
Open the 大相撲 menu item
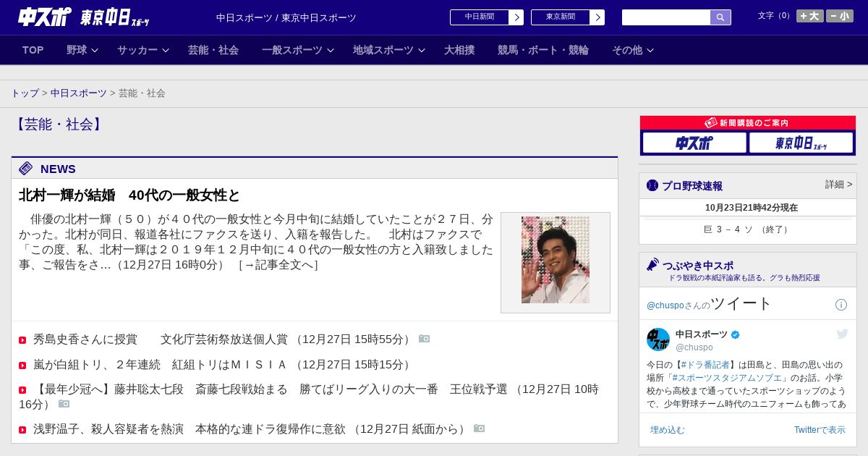tap(459, 50)
